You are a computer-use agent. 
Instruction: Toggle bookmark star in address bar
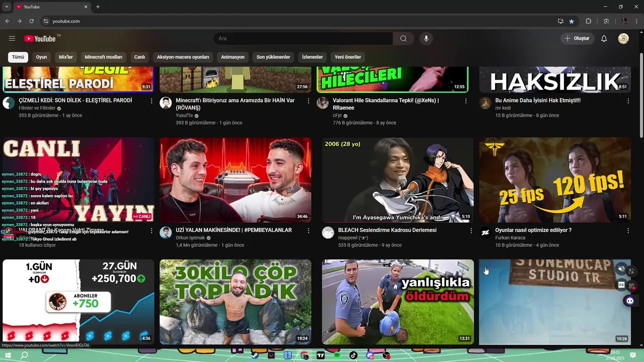click(x=572, y=21)
